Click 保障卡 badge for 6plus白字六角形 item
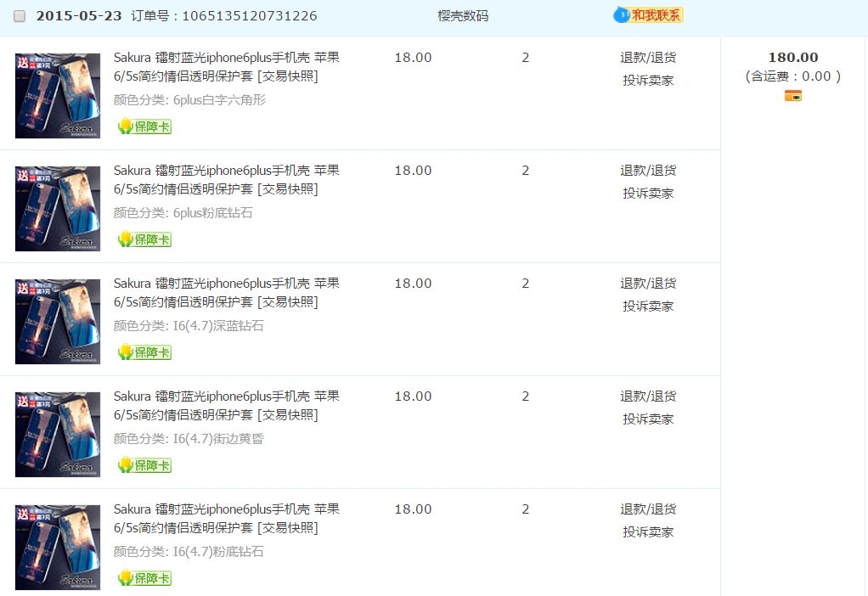 pos(144,127)
